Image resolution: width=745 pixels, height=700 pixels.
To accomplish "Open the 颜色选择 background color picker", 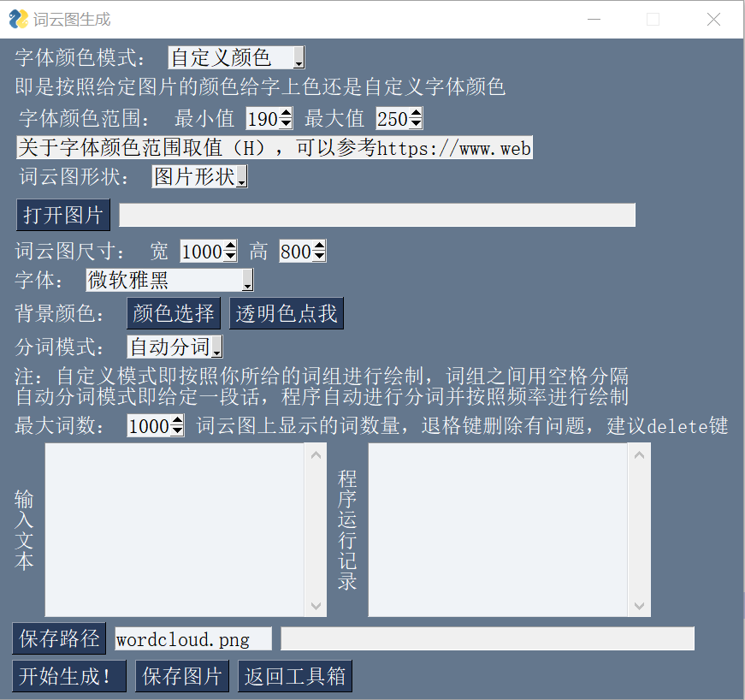I will (x=174, y=313).
